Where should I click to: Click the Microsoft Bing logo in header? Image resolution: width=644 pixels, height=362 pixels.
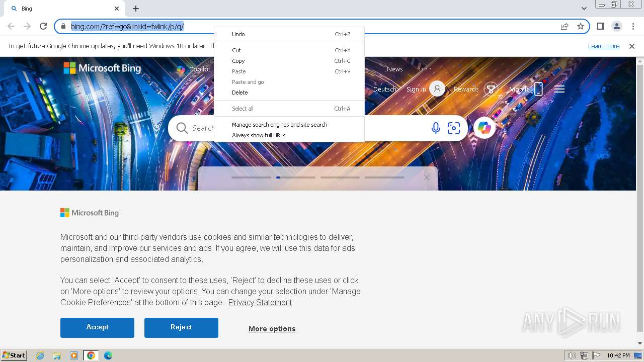[102, 68]
